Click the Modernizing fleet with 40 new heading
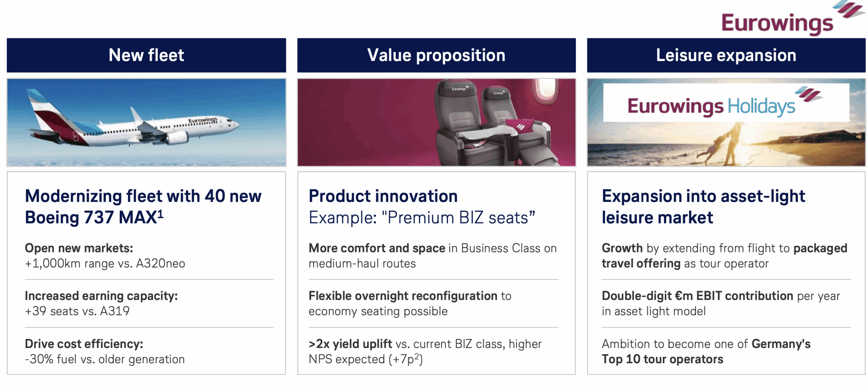Image resolution: width=868 pixels, height=385 pixels. (143, 196)
